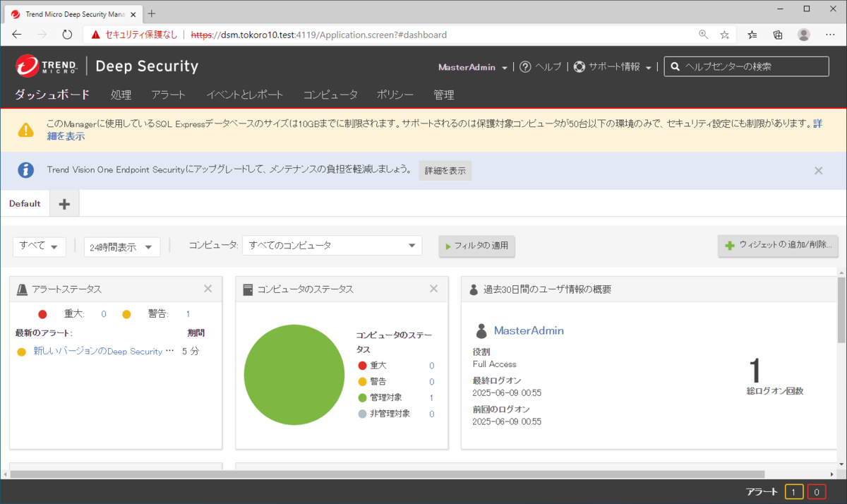Click the browser address bar URL
This screenshot has width=847, height=504.
(x=318, y=35)
